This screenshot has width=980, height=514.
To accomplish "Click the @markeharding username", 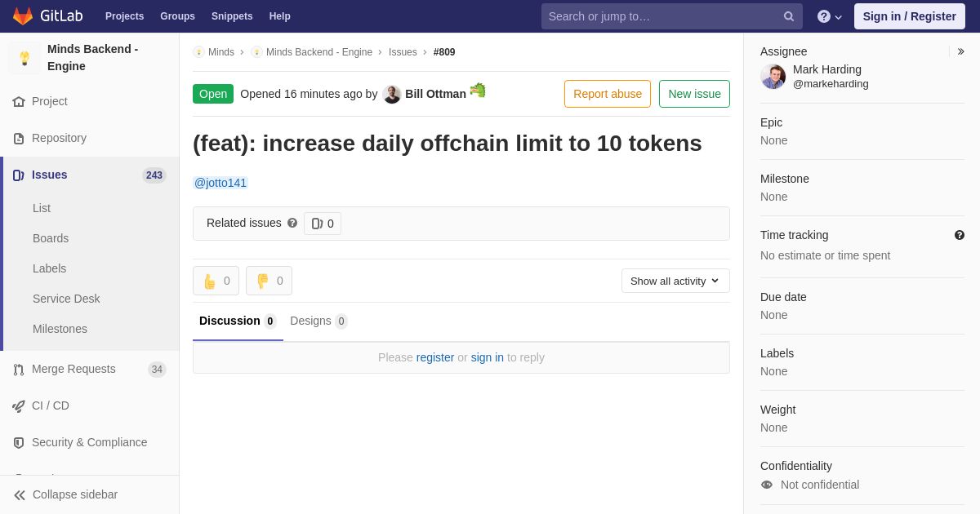I will (x=831, y=84).
